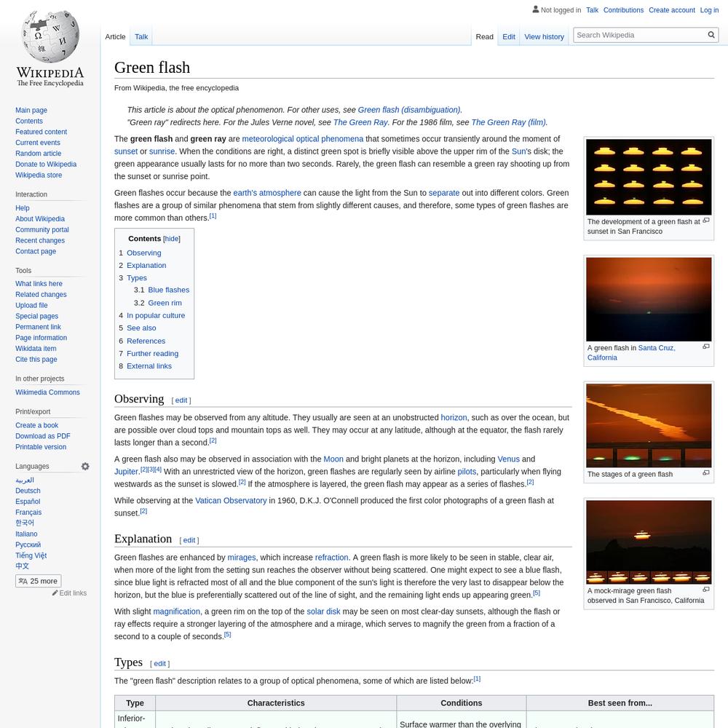Open the Edit tab
The height and width of the screenshot is (728, 728).
click(x=509, y=36)
